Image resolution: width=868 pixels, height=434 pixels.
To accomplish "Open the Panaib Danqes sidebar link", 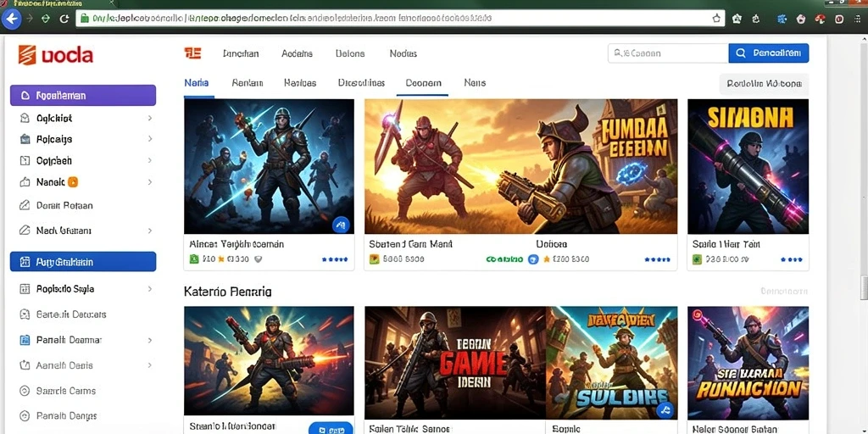I will 66,415.
